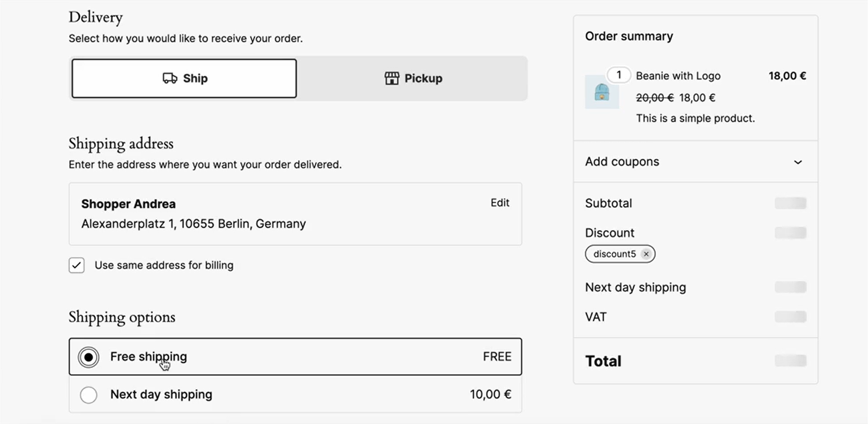Click the Total row in order summary

click(603, 361)
